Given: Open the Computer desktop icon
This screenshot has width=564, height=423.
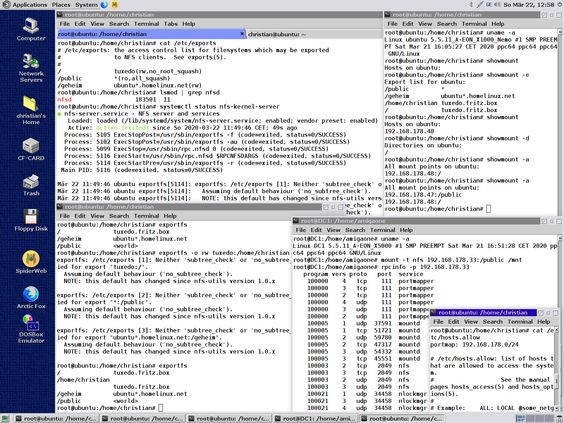Looking at the screenshot, I should 31,29.
